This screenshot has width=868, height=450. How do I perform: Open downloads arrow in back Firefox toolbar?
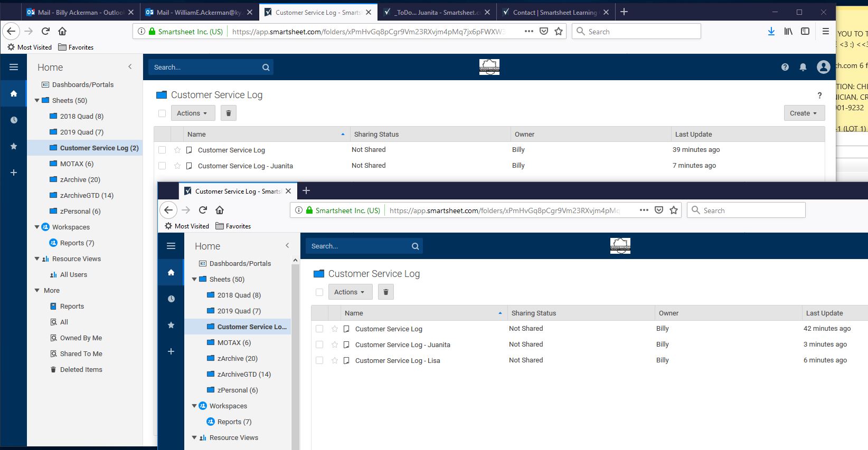coord(771,32)
